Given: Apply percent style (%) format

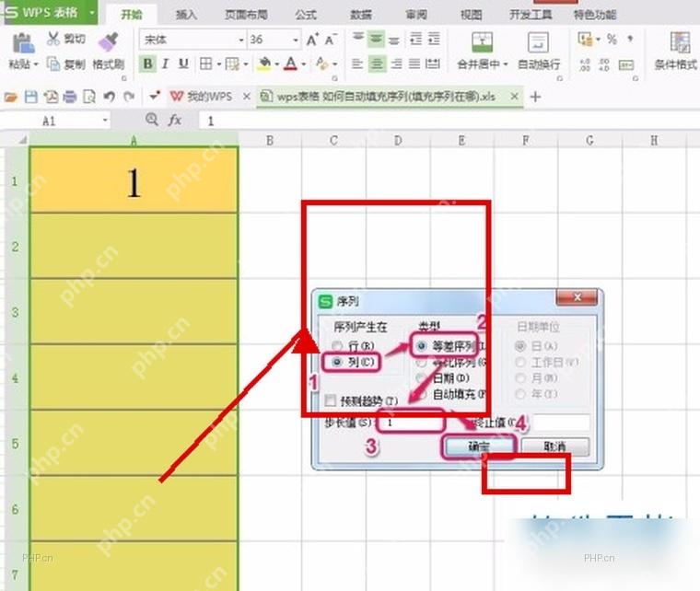Looking at the screenshot, I should (612, 40).
